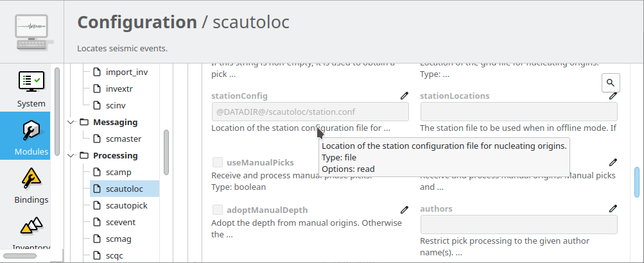Click file icon beside scmaster
The image size is (644, 263).
pos(97,139)
